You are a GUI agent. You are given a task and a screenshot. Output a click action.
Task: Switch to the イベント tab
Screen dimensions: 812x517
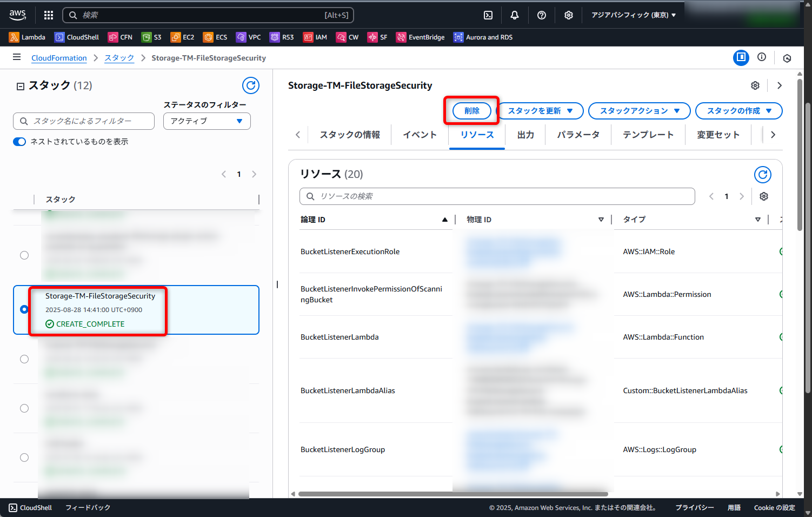click(420, 135)
